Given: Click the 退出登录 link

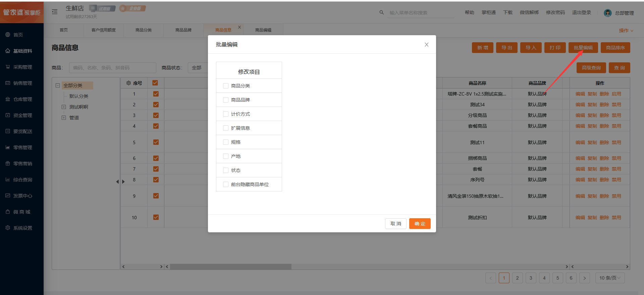Looking at the screenshot, I should pyautogui.click(x=582, y=12).
